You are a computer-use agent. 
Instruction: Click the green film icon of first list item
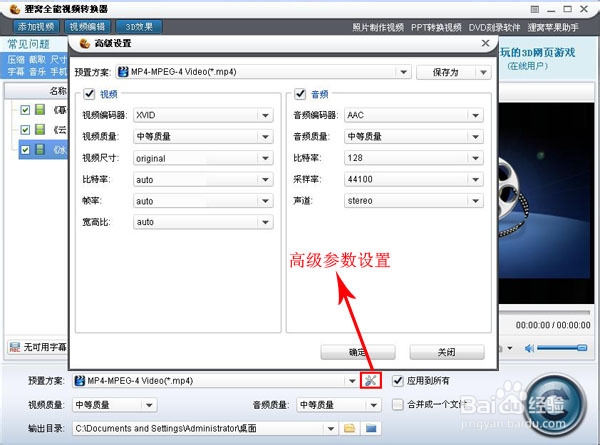(x=40, y=109)
